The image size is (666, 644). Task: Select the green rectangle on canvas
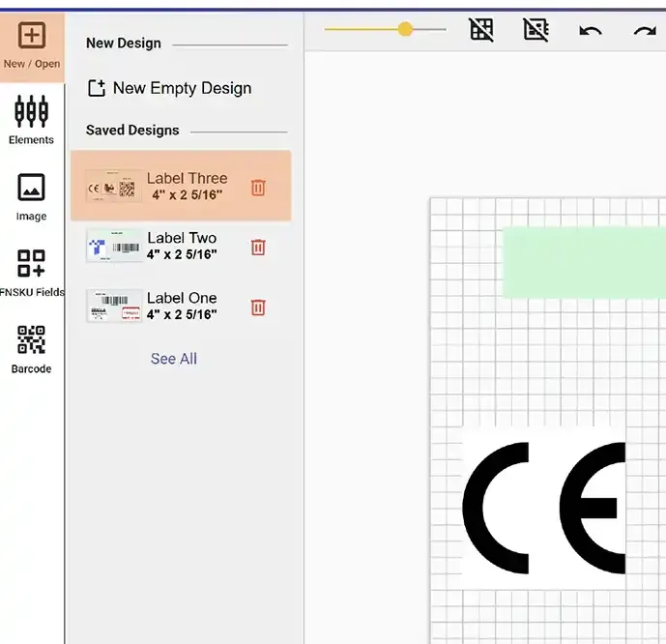(x=584, y=262)
